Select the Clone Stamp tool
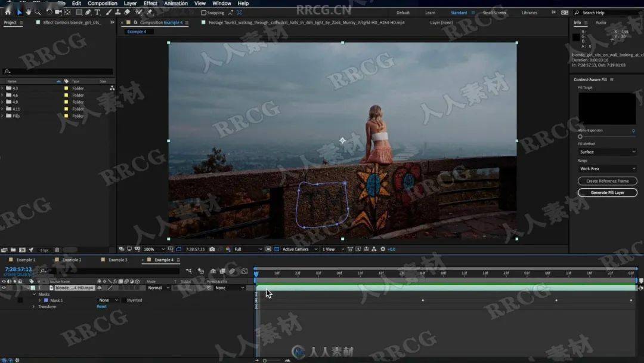This screenshot has height=363, width=644. click(x=118, y=12)
